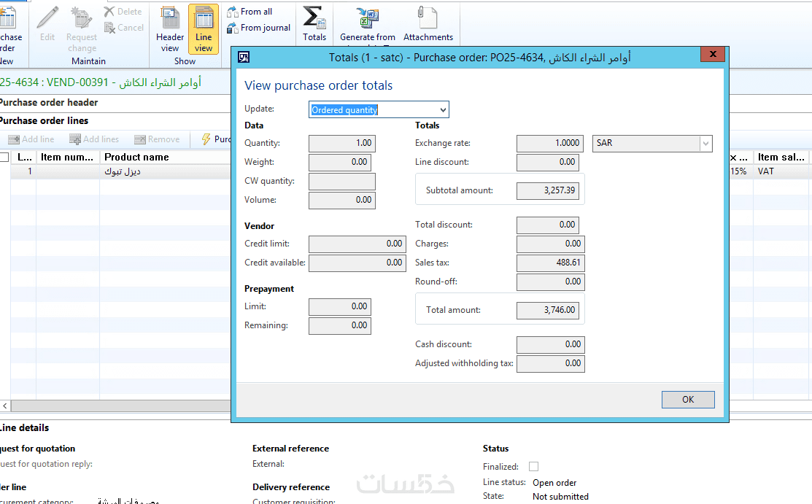Copy From all icon in ribbon
Image resolution: width=812 pixels, height=504 pixels.
232,12
